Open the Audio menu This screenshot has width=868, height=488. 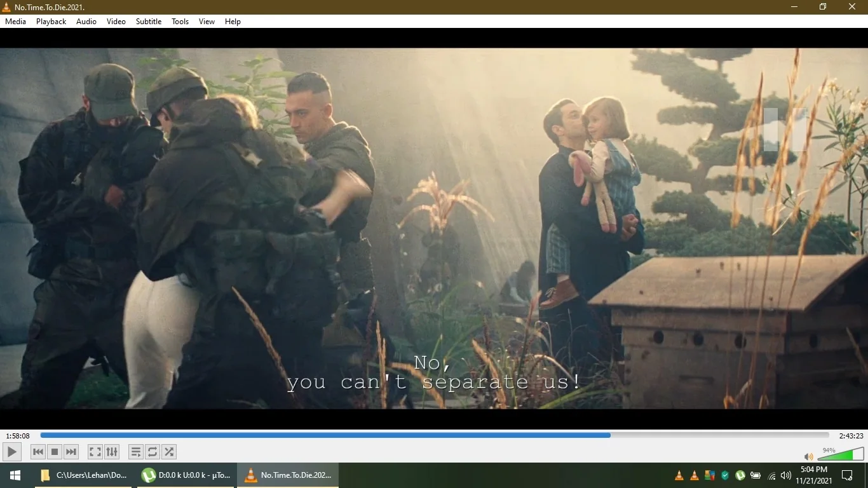(x=86, y=22)
